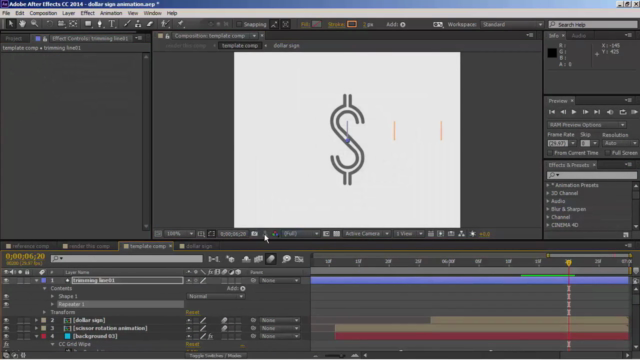Image resolution: width=640 pixels, height=360 pixels.
Task: Open the show channel RGB icon
Action: (x=275, y=234)
